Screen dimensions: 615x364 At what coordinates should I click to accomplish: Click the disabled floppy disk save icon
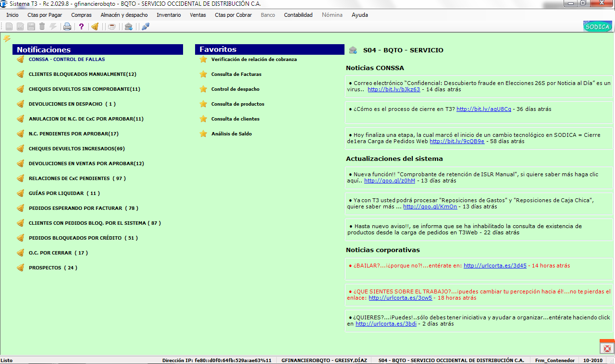click(31, 26)
